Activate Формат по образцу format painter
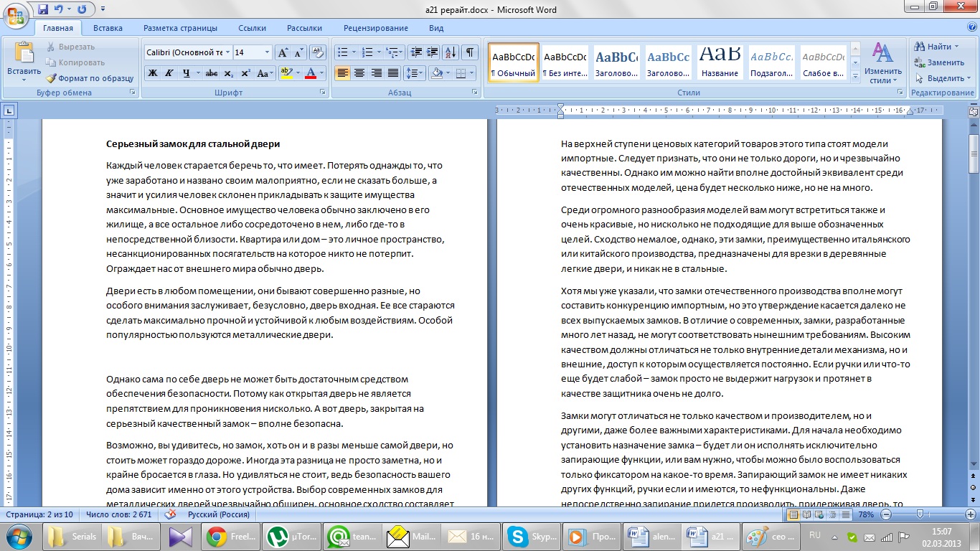This screenshot has width=980, height=551. [x=90, y=78]
